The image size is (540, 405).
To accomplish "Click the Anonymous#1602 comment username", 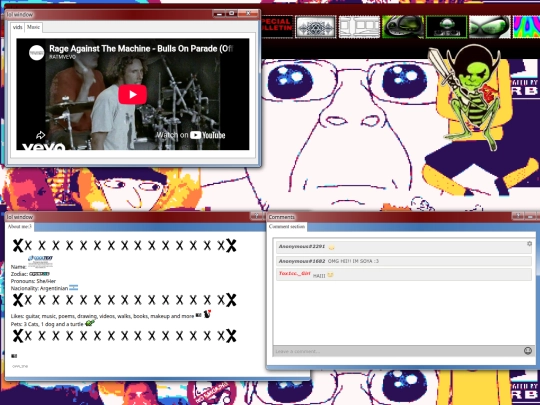I will 301,261.
